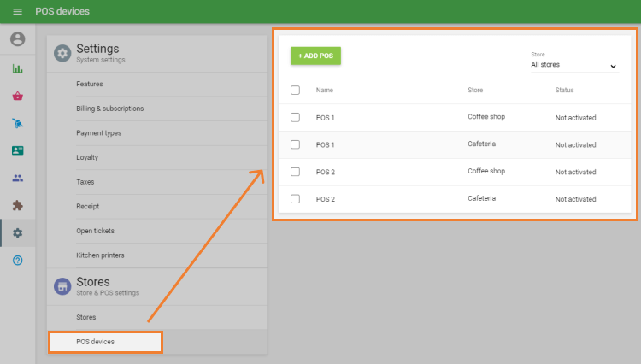Screen dimensions: 641x364
Task: Open the Help question mark icon
Action: [x=18, y=261]
